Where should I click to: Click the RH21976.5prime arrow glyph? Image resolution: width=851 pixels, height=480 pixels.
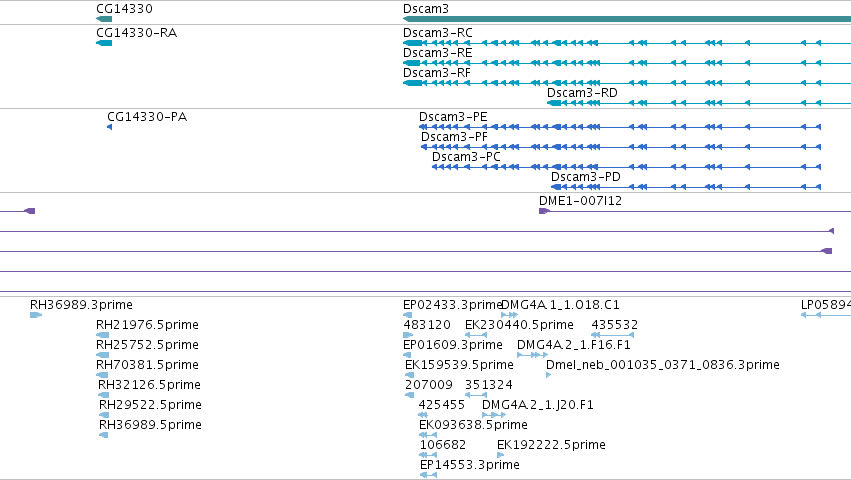103,335
